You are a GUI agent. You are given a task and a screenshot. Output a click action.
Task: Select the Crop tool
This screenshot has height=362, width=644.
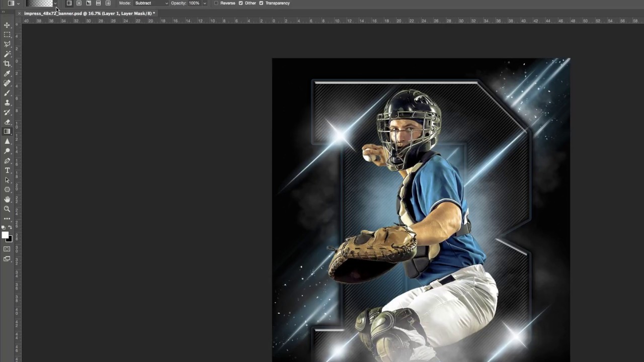pos(7,64)
